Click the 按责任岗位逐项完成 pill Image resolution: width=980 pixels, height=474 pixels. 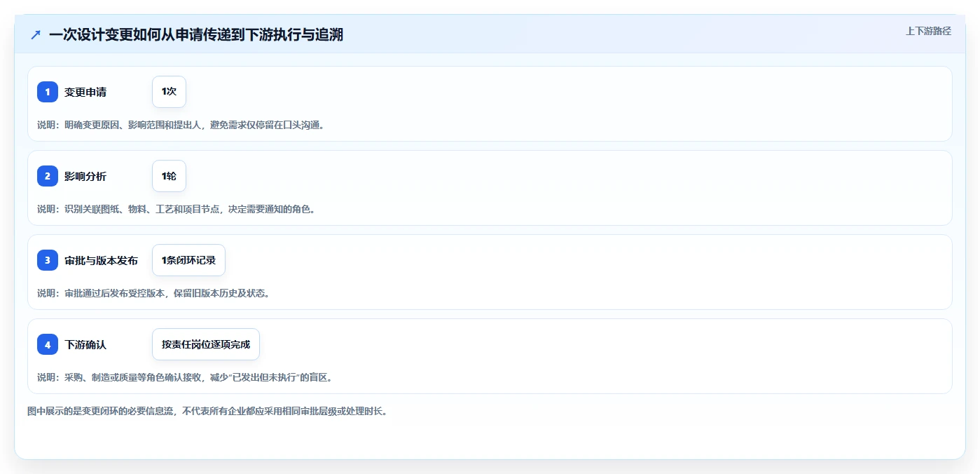(206, 344)
